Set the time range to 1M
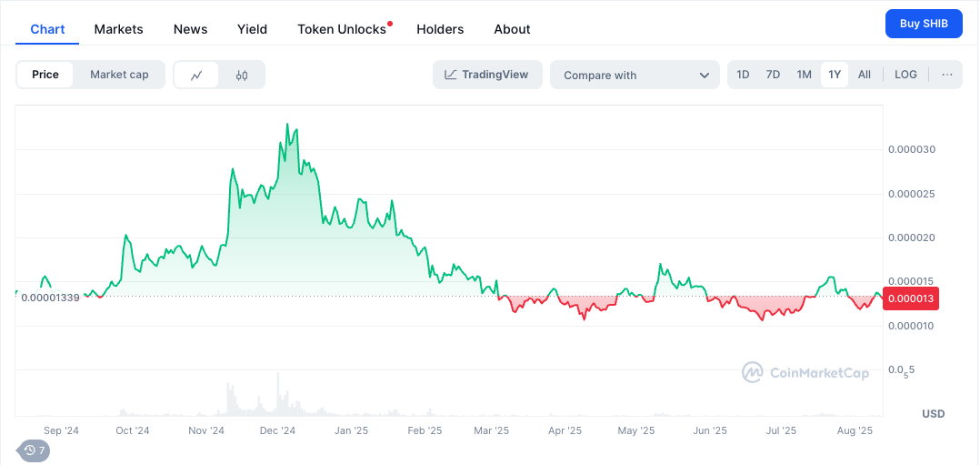The height and width of the screenshot is (465, 980). point(804,75)
